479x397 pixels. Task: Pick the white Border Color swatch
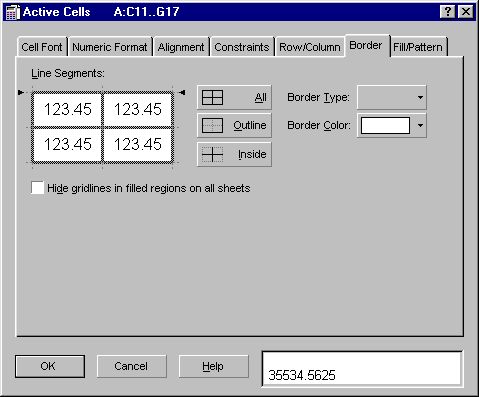pyautogui.click(x=385, y=125)
